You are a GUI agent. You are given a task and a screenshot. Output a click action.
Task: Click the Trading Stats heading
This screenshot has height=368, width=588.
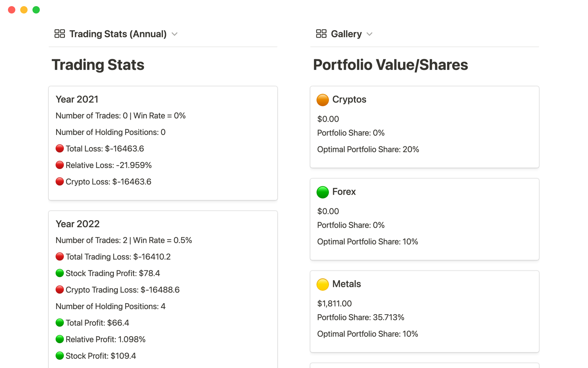click(98, 65)
